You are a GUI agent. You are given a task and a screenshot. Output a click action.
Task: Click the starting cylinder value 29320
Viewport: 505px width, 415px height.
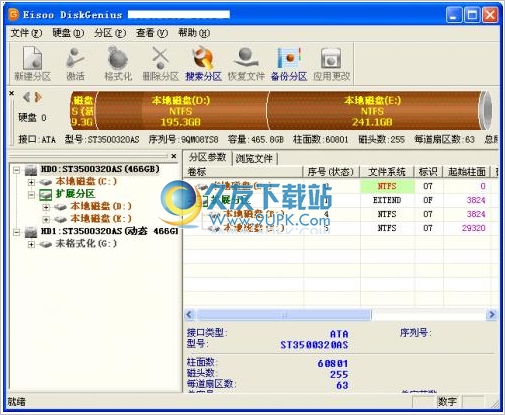point(473,228)
